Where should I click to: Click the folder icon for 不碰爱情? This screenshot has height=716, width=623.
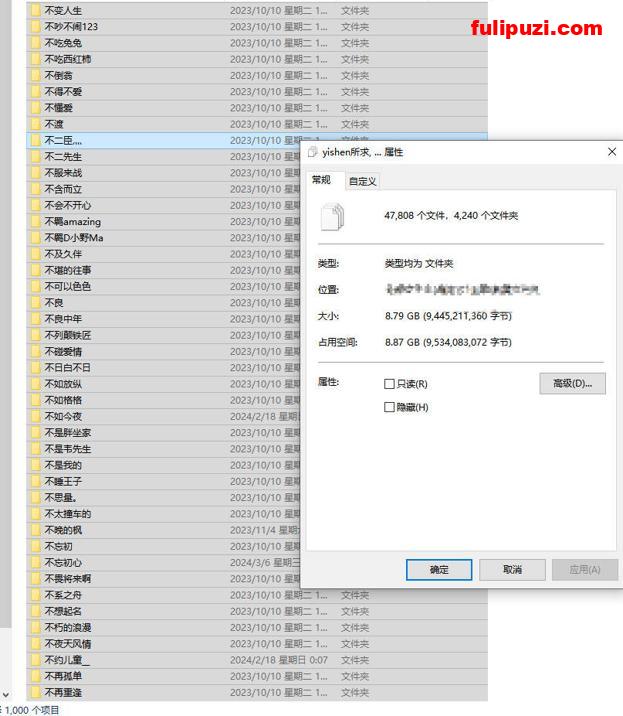click(35, 352)
